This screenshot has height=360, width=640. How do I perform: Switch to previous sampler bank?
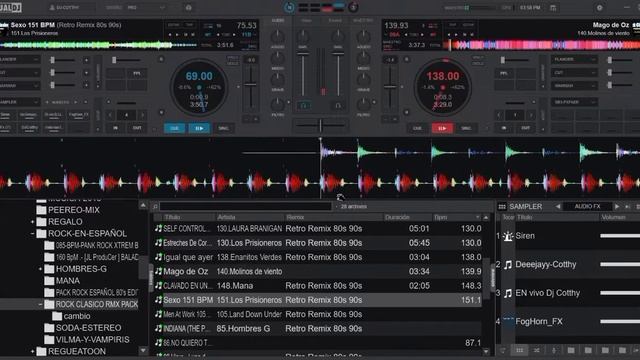(x=558, y=207)
